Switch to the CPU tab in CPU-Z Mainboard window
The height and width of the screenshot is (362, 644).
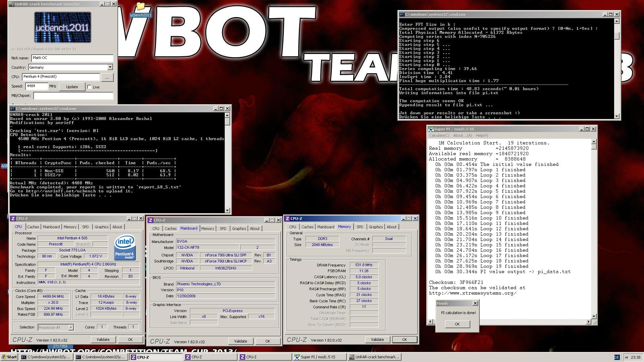click(156, 229)
